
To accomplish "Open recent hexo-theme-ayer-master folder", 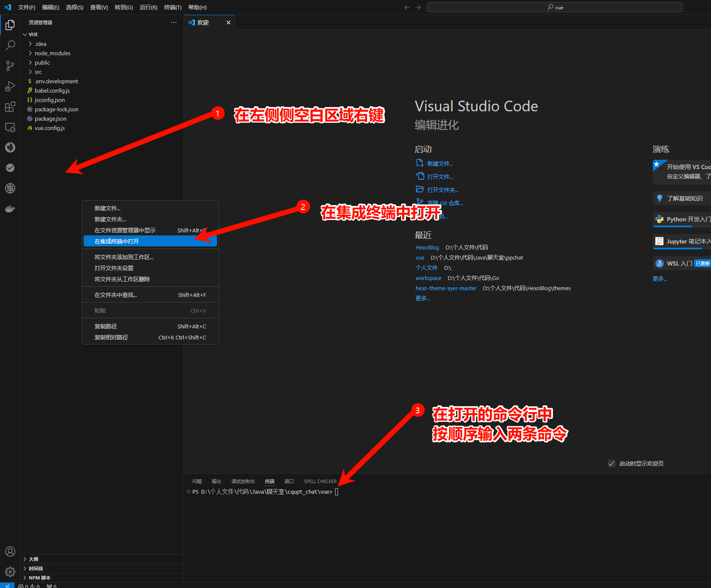I will click(x=446, y=288).
